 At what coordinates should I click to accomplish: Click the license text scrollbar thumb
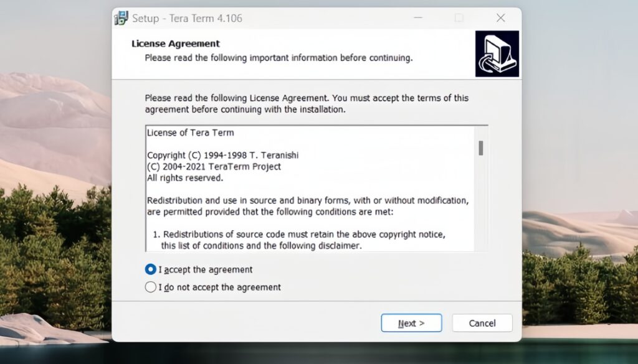click(481, 148)
